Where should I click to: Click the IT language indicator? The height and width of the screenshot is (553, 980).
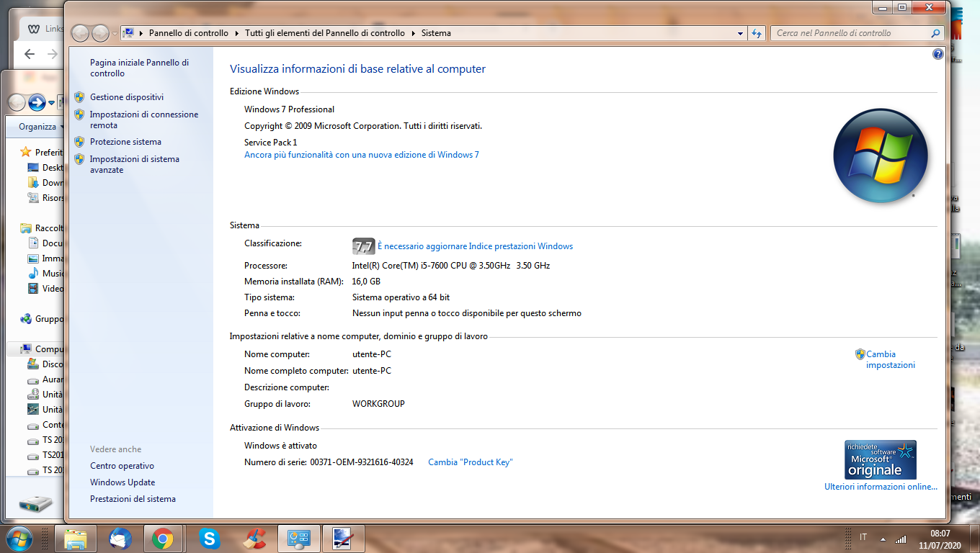tap(863, 537)
